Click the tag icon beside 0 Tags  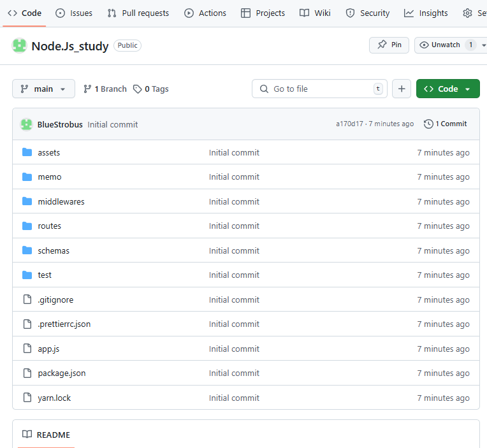click(x=137, y=89)
